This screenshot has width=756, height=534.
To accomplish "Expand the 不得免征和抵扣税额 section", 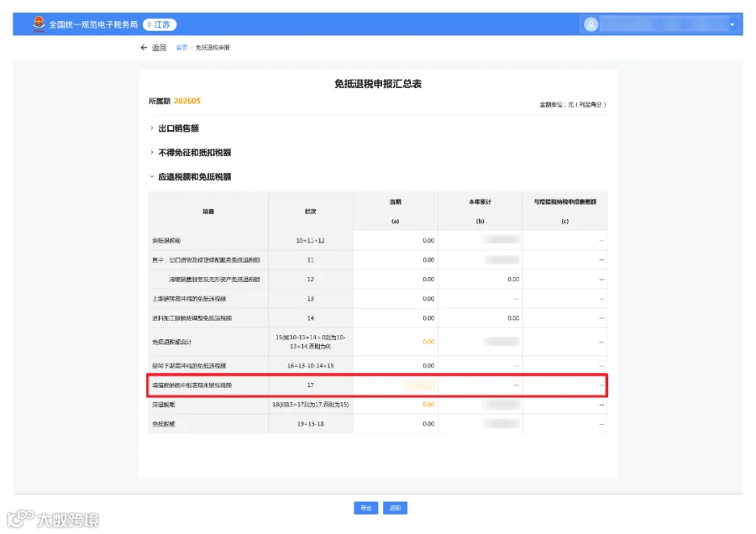I will (x=191, y=152).
